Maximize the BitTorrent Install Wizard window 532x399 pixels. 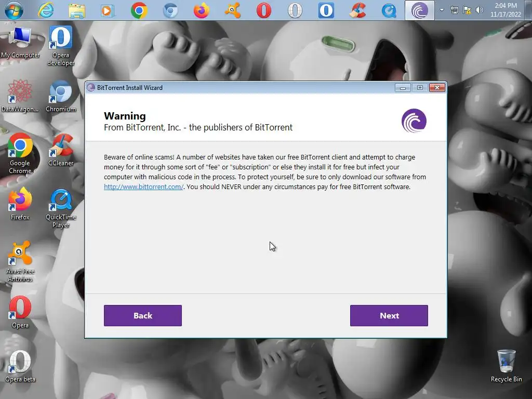pyautogui.click(x=420, y=88)
